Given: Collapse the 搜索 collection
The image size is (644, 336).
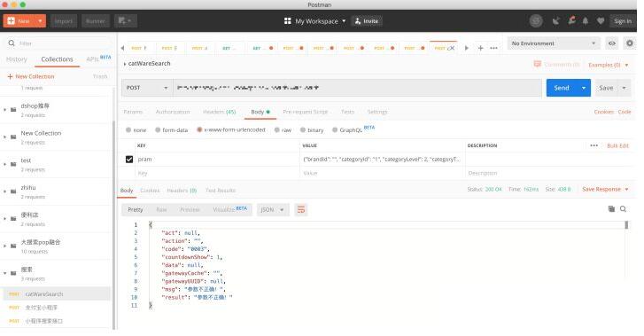Looking at the screenshot, I should [5, 273].
